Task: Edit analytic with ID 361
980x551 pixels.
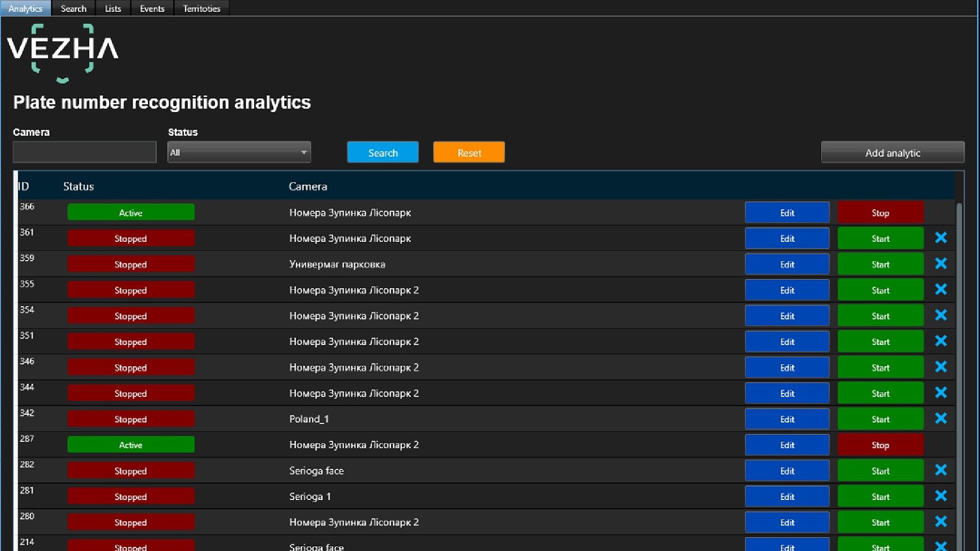Action: click(x=787, y=238)
